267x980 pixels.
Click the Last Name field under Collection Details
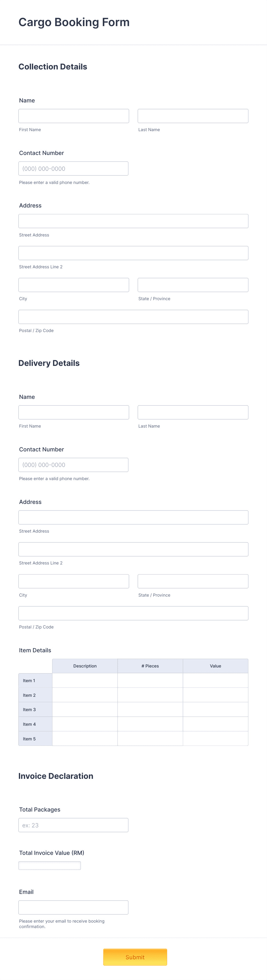[x=193, y=116]
